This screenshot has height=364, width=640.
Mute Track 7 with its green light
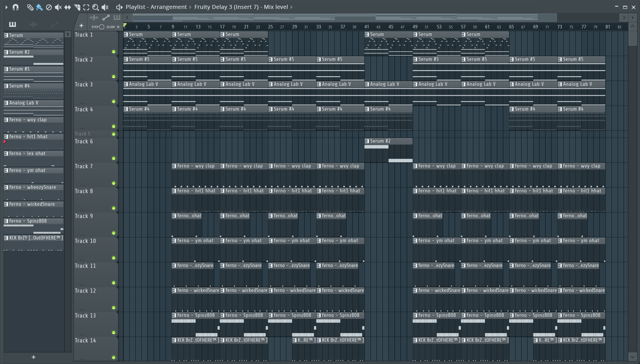click(114, 183)
